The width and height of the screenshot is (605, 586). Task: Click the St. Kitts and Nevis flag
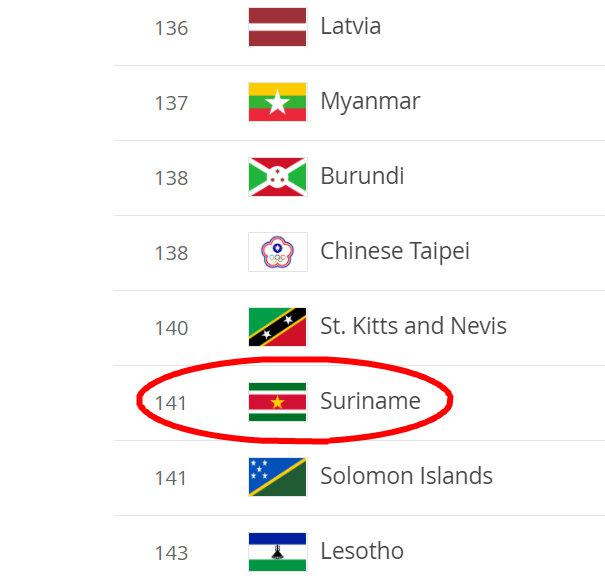pos(277,327)
